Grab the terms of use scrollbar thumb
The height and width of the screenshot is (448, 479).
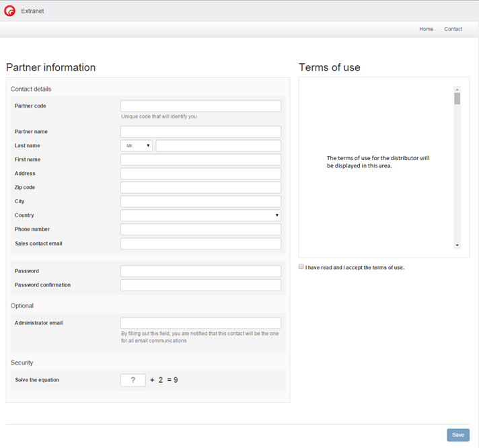(x=457, y=99)
